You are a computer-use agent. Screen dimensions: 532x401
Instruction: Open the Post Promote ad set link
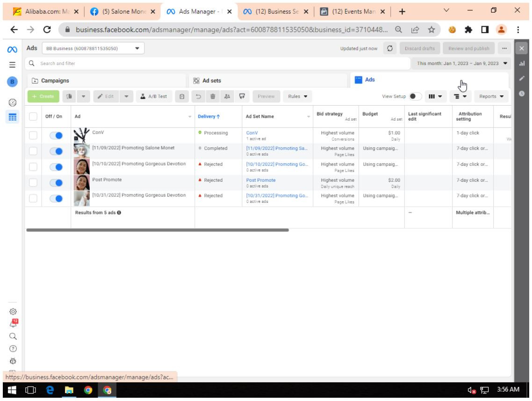click(261, 180)
